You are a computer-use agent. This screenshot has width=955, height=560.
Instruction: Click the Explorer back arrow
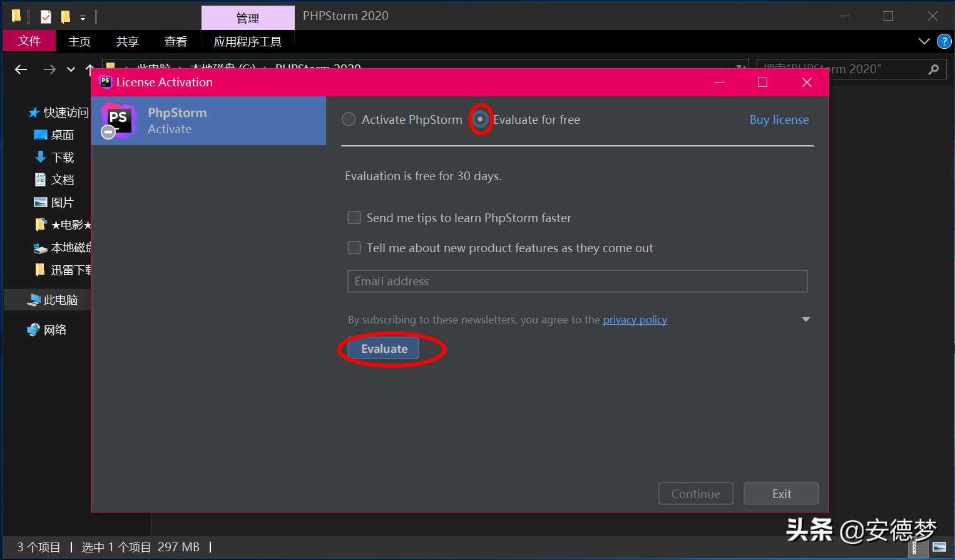tap(21, 69)
